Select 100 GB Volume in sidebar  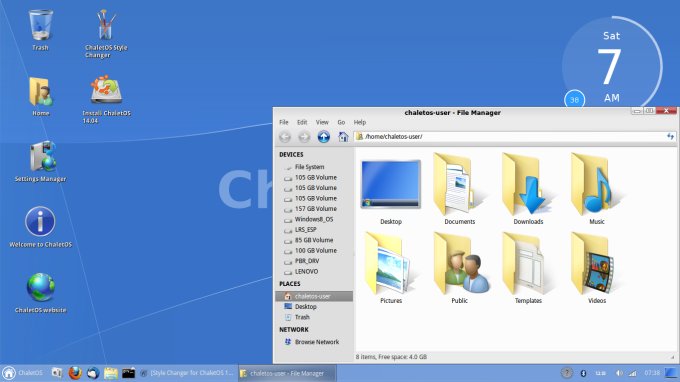click(314, 251)
